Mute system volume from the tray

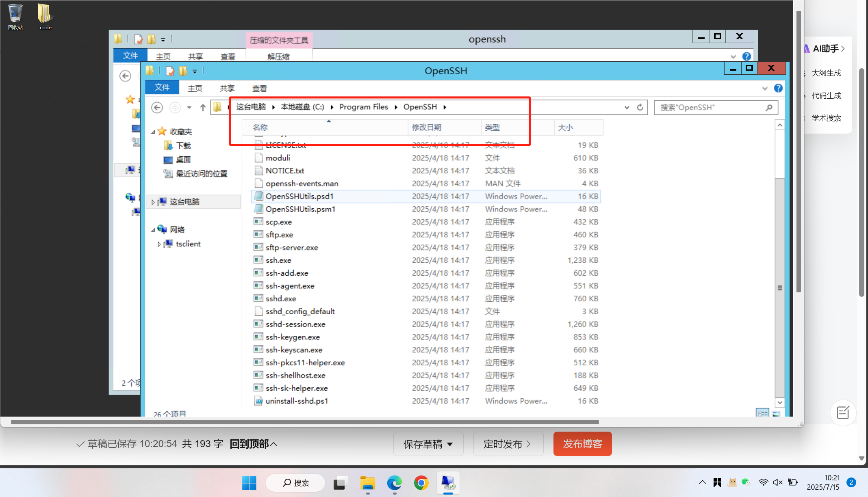coord(777,482)
